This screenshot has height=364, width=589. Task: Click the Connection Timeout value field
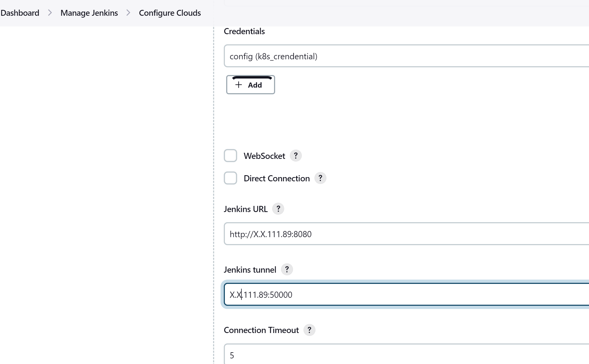374,355
